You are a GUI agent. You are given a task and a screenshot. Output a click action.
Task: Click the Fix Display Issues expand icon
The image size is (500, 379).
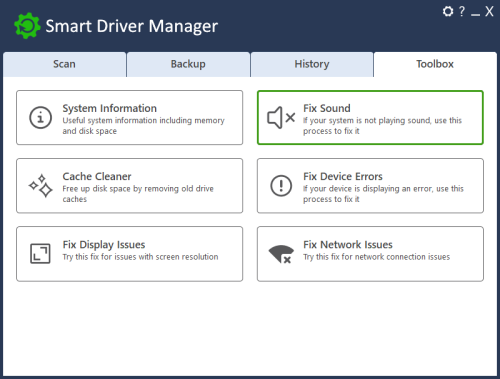40,254
